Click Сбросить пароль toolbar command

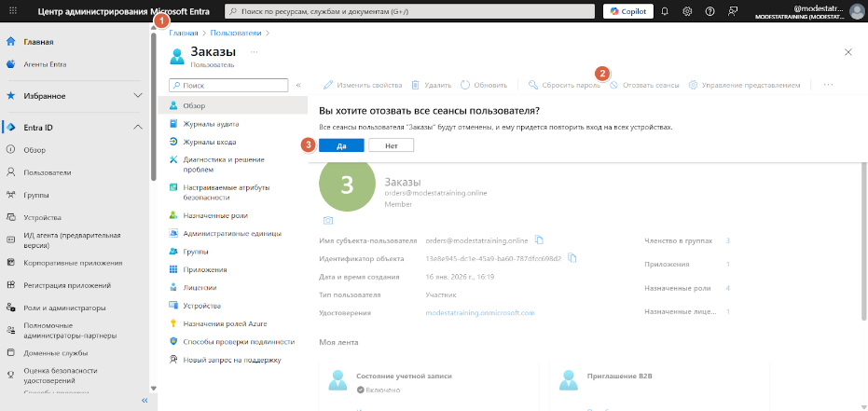(x=564, y=85)
